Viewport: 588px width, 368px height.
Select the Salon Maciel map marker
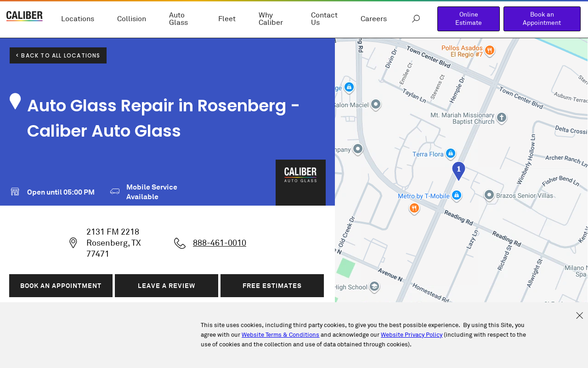[376, 104]
